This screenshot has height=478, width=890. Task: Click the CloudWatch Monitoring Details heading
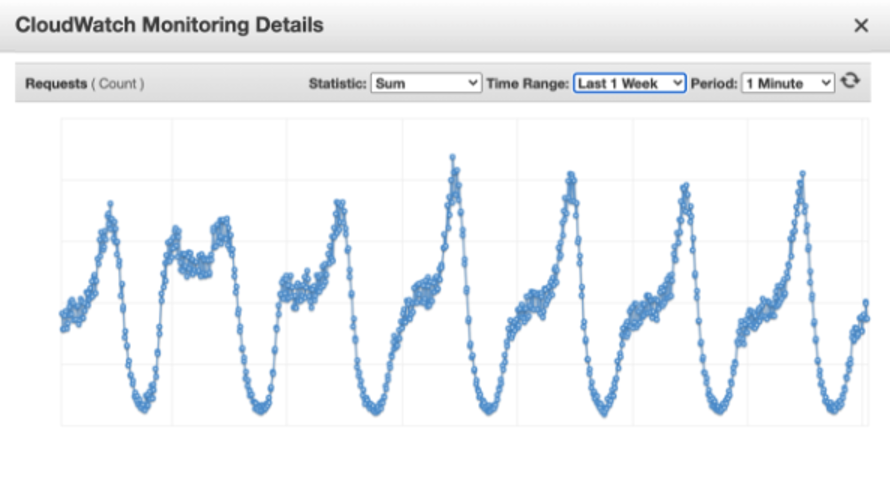169,26
